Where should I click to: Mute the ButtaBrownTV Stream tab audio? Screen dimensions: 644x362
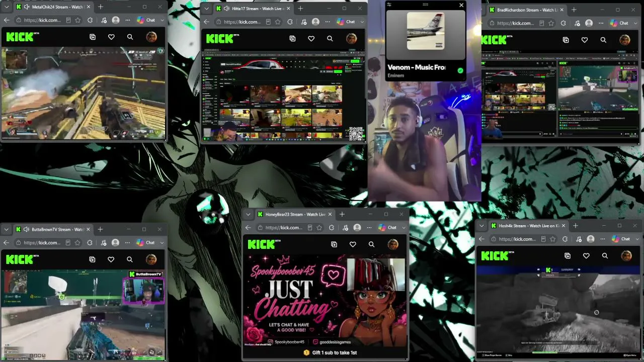point(26,229)
